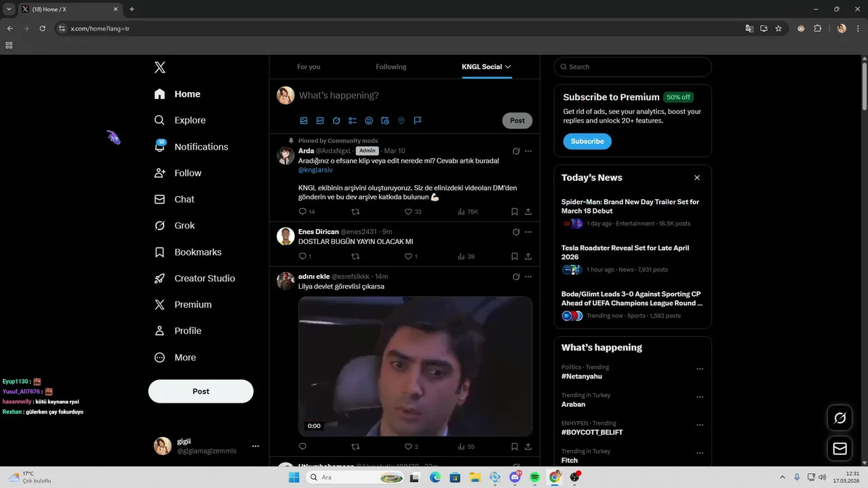Open Spotify from the Windows taskbar
The image size is (868, 488).
534,477
